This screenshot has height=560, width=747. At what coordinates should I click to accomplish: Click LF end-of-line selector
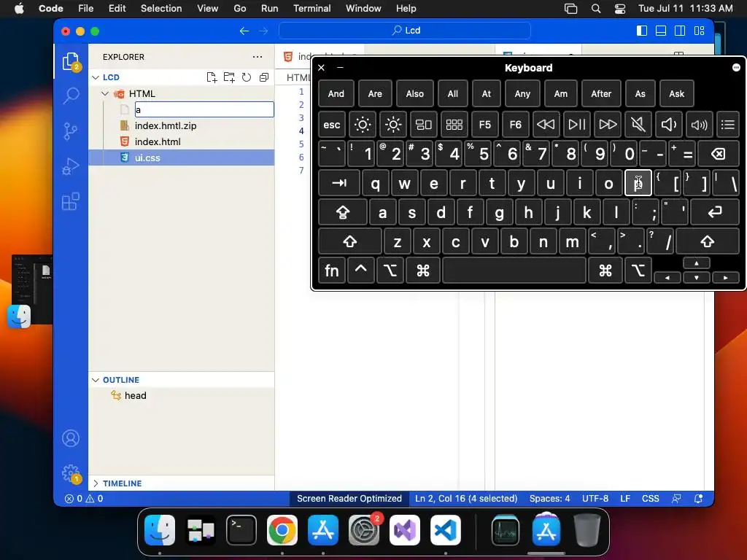(625, 499)
